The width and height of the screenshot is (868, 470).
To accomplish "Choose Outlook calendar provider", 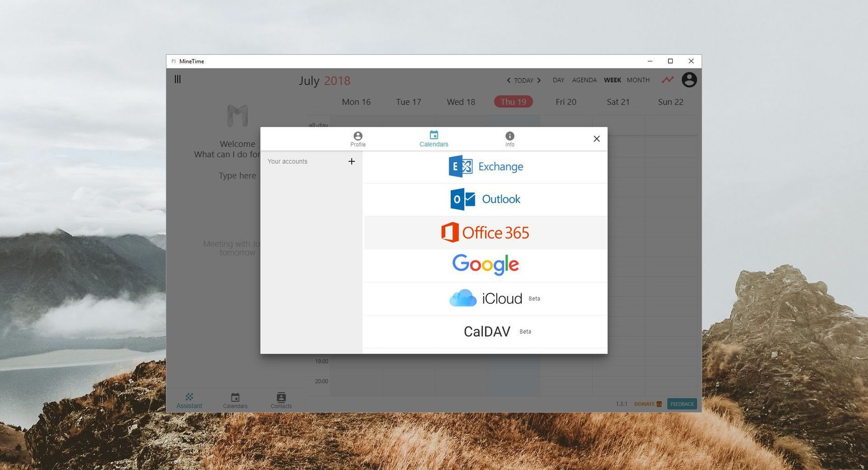I will click(x=485, y=200).
